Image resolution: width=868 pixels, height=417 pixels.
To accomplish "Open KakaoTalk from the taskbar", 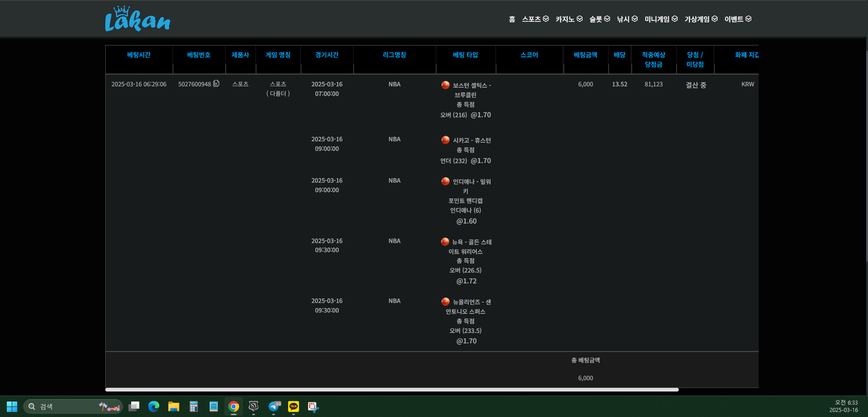I will 293,406.
